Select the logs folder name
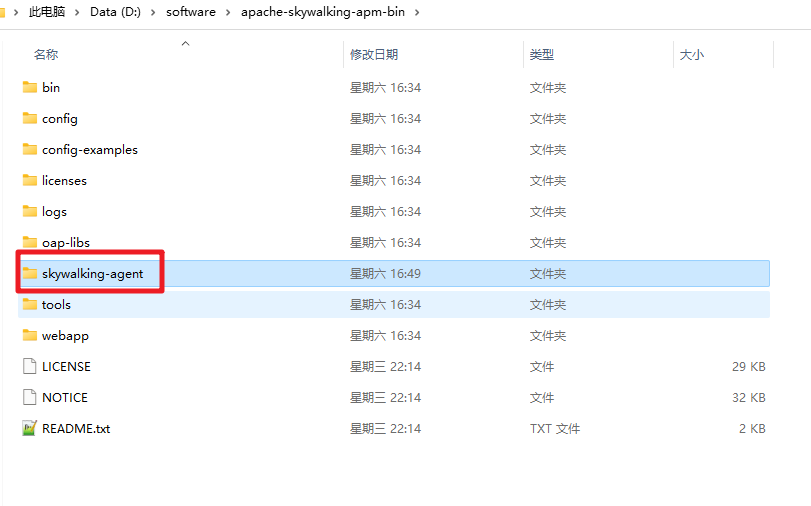 pos(54,212)
